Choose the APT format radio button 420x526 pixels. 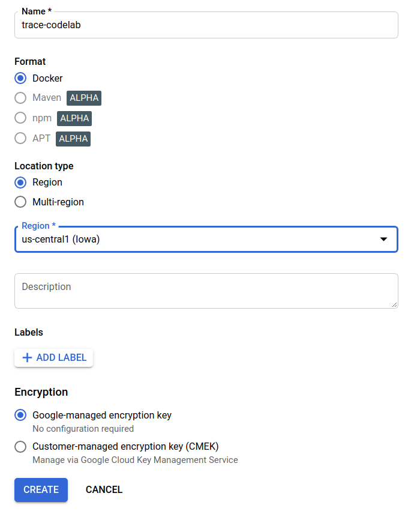coord(20,139)
